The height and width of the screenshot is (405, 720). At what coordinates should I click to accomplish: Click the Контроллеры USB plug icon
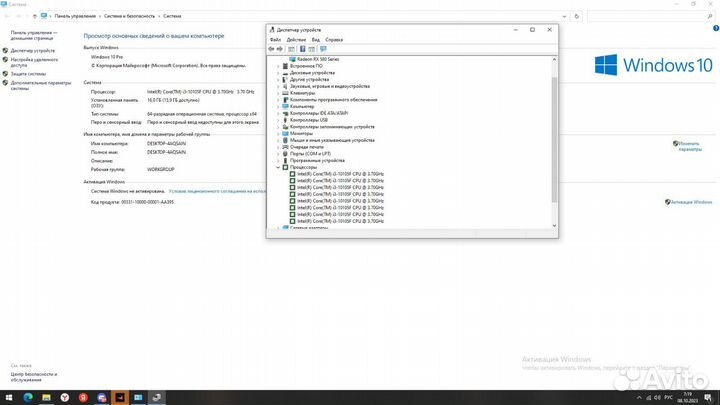click(285, 120)
